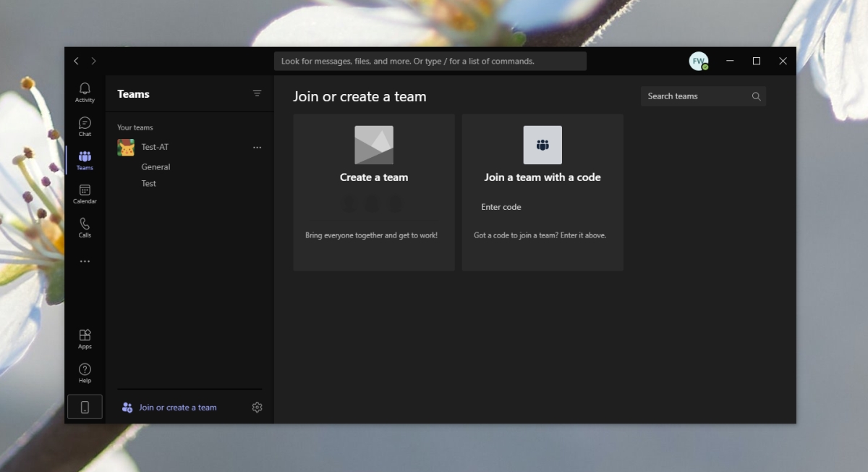Click the search magnifier in Search teams
Screen dimensions: 868x472
[x=756, y=96]
